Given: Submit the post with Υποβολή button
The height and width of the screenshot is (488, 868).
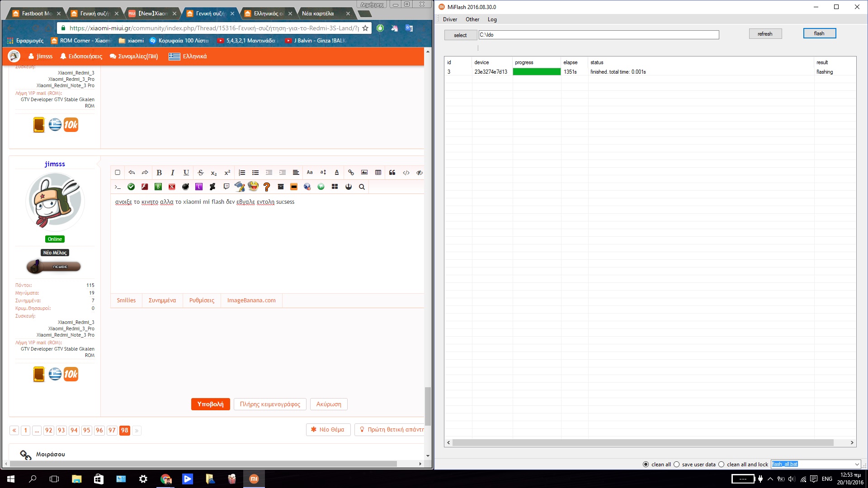Looking at the screenshot, I should (210, 404).
